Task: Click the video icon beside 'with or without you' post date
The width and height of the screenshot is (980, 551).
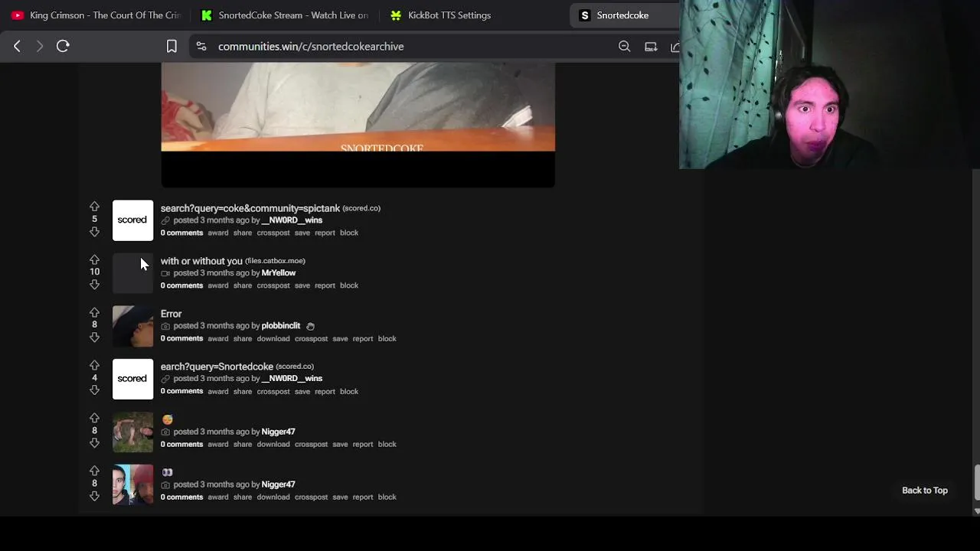Action: coord(165,273)
